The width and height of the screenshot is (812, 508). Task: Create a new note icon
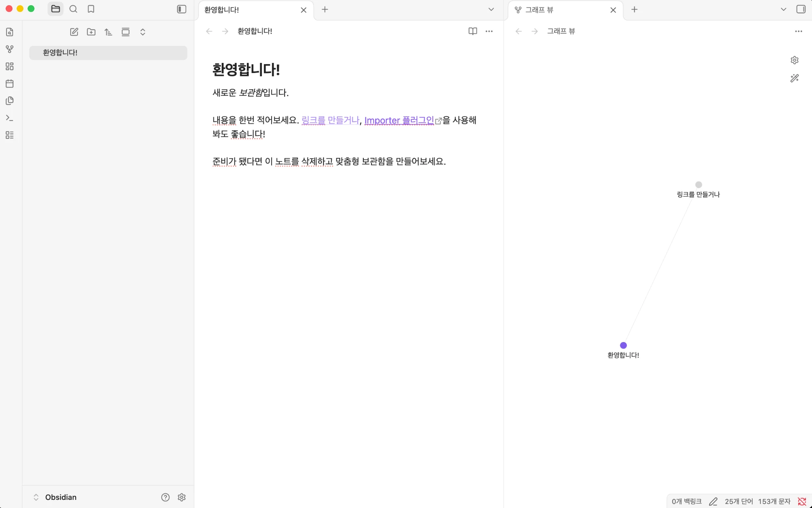[x=74, y=32]
